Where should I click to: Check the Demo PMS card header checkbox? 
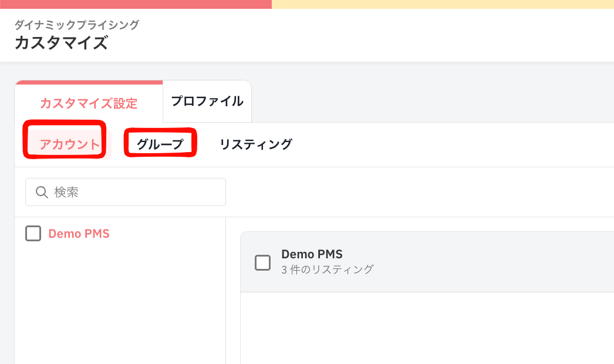pyautogui.click(x=263, y=262)
